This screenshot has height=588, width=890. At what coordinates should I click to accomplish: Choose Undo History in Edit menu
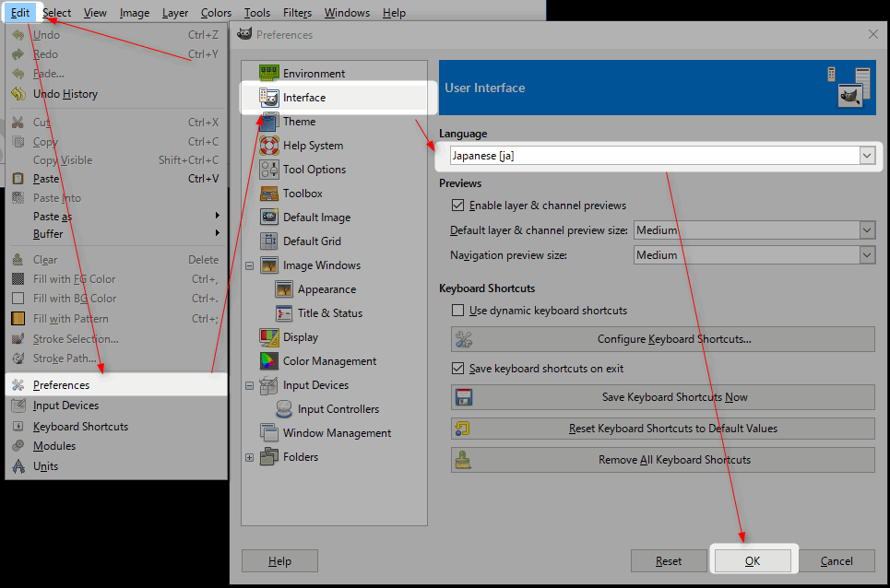[116, 94]
